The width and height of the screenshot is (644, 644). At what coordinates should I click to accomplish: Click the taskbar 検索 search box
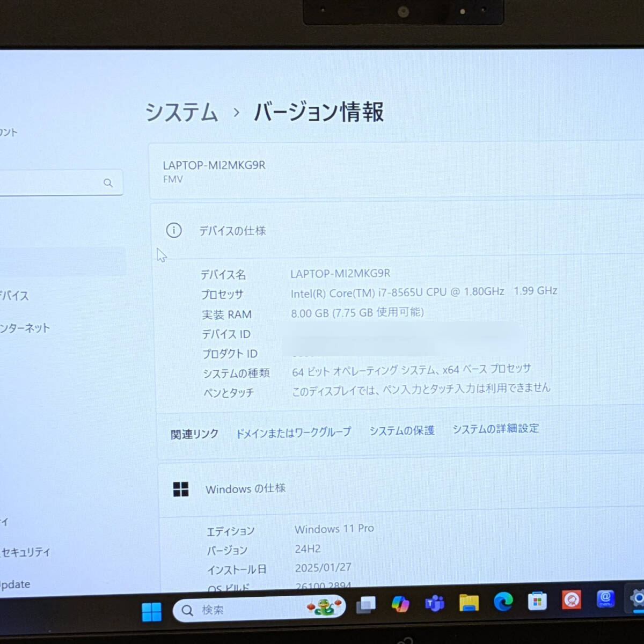(x=259, y=609)
